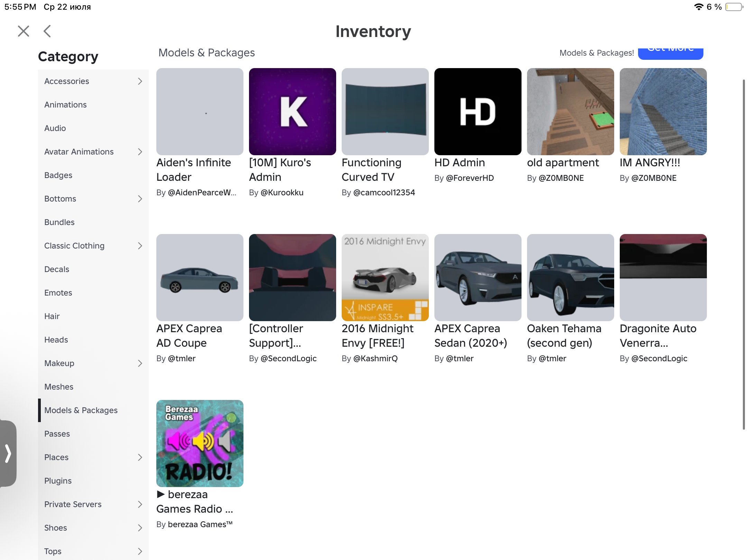
Task: Select the Decals category
Action: [x=93, y=269]
